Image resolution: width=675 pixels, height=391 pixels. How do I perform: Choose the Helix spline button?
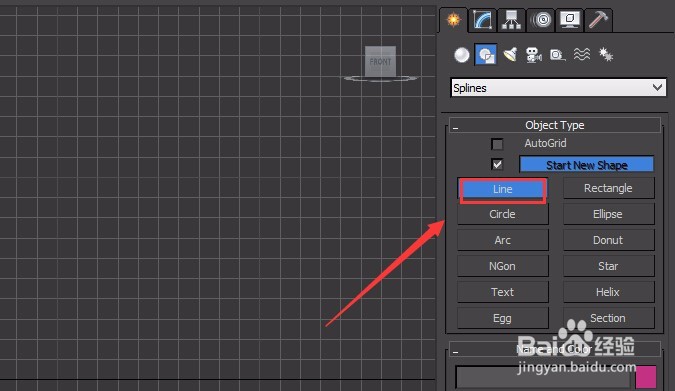(608, 292)
